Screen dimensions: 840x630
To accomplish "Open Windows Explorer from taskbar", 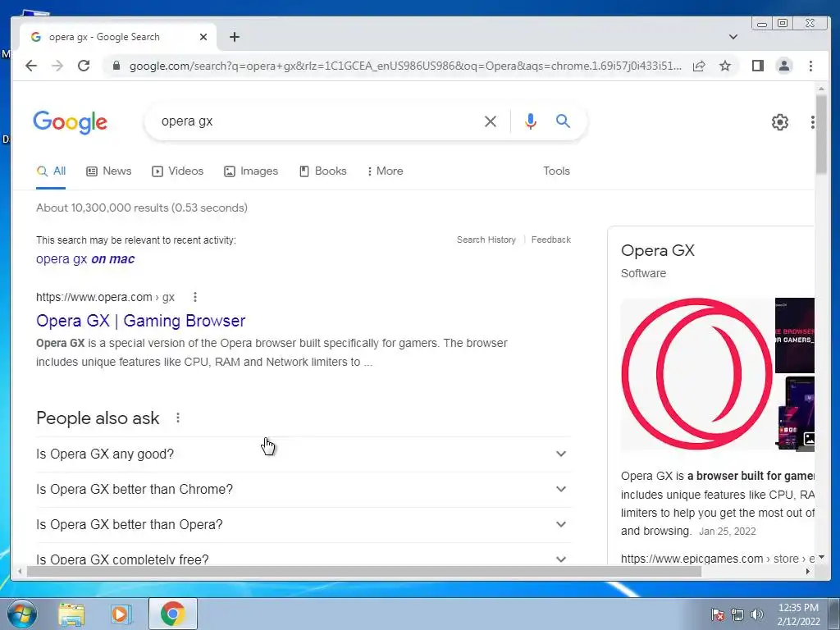I will coord(71,614).
